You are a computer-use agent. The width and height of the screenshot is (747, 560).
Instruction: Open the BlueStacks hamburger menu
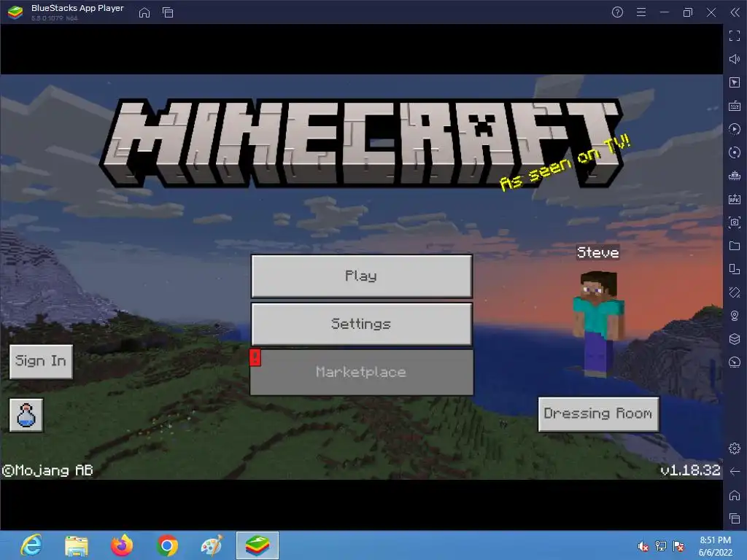point(641,12)
